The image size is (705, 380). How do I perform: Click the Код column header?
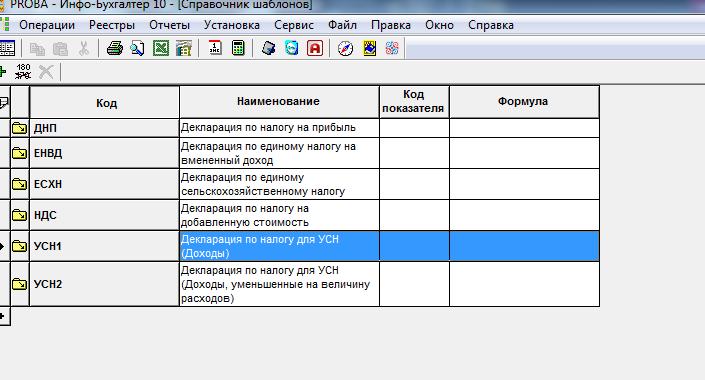(x=104, y=103)
